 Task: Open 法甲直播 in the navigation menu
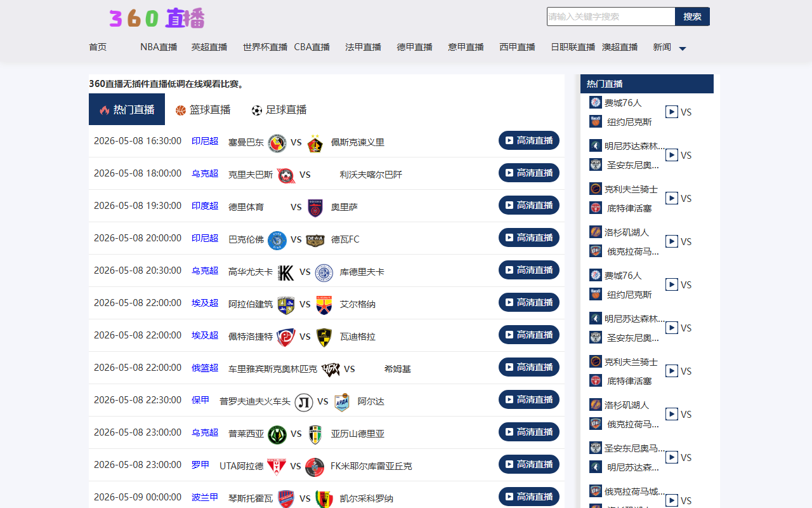click(363, 47)
